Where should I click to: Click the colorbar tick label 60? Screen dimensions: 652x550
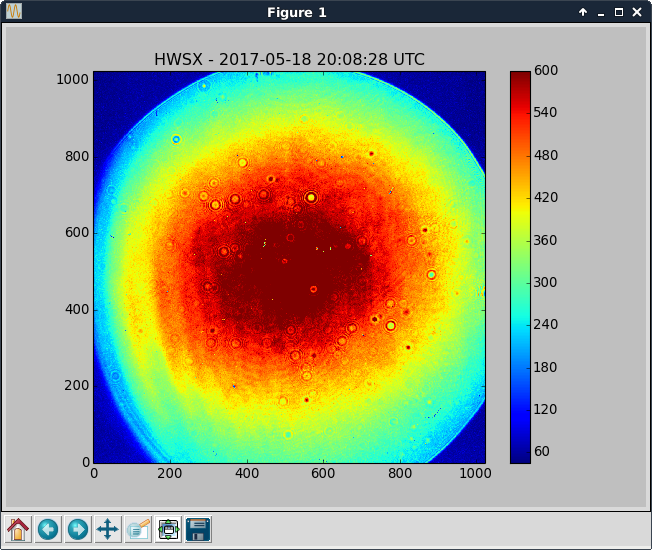pos(542,451)
